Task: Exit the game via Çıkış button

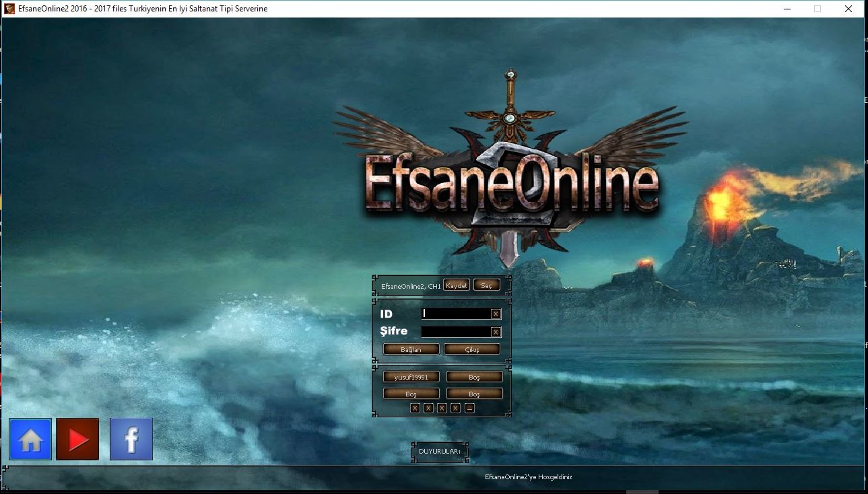Action: tap(472, 349)
